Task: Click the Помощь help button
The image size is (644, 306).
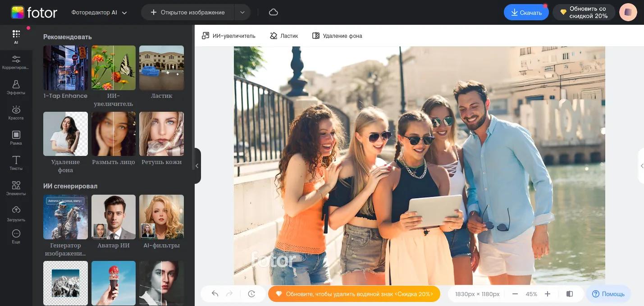Action: [x=608, y=294]
